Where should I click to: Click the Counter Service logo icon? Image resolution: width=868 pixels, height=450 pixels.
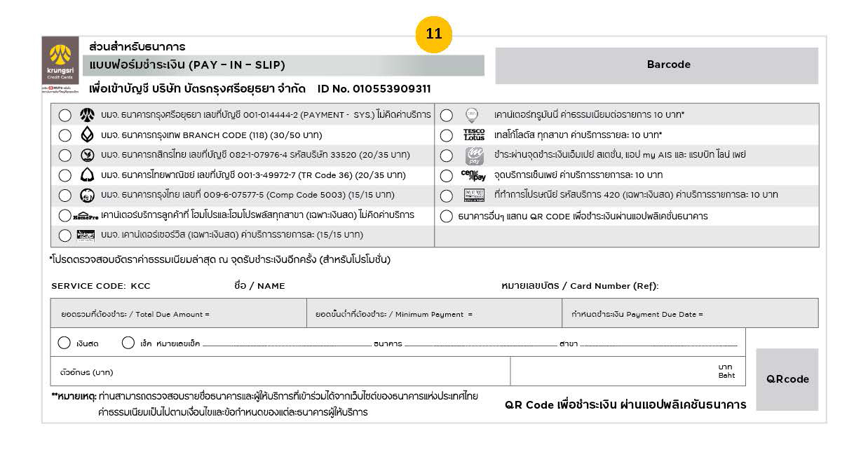tap(86, 235)
